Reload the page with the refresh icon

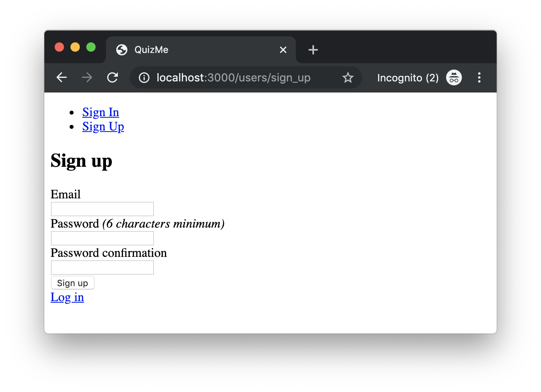(x=113, y=77)
